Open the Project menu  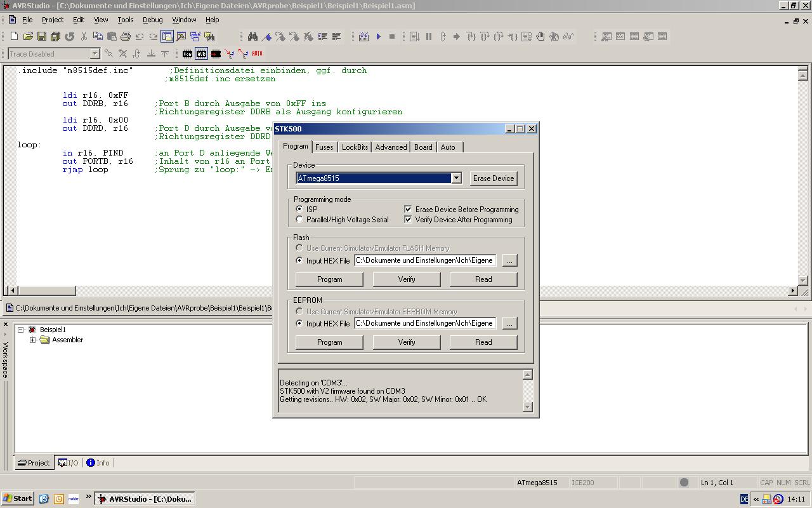click(53, 20)
